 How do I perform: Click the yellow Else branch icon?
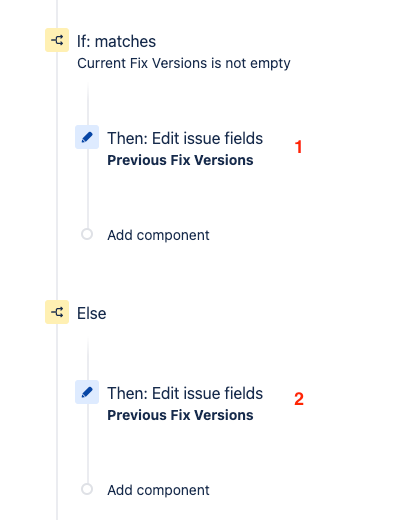[x=57, y=312]
